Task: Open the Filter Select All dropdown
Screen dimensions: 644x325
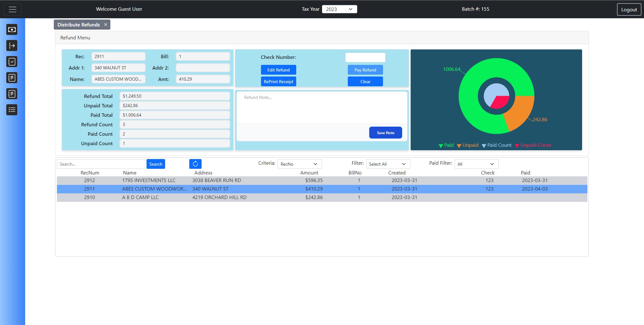Action: pos(388,164)
